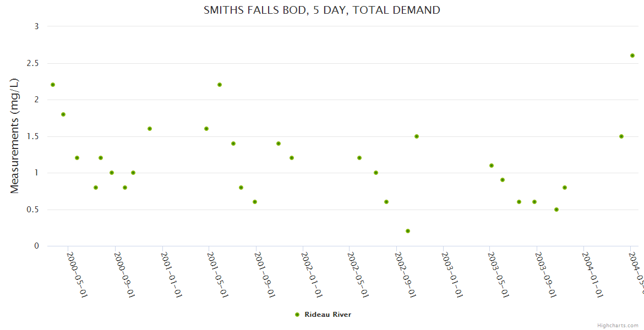Click the 2.5 y-axis value label

(x=33, y=63)
